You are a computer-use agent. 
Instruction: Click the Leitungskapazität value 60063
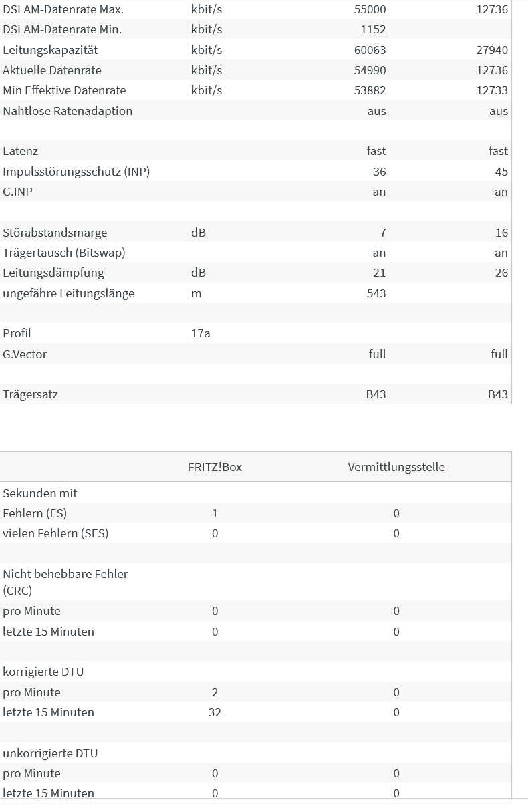370,50
